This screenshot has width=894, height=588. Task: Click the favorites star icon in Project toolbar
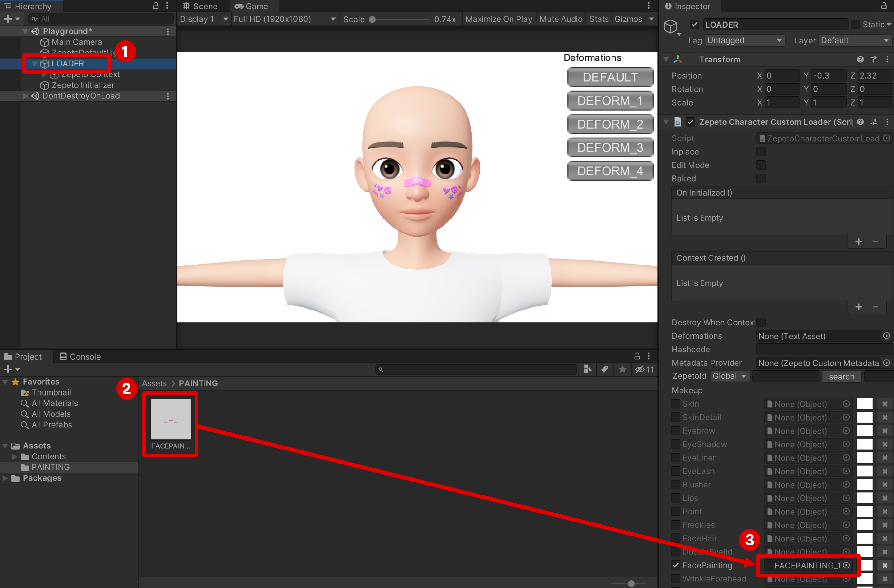(x=622, y=370)
